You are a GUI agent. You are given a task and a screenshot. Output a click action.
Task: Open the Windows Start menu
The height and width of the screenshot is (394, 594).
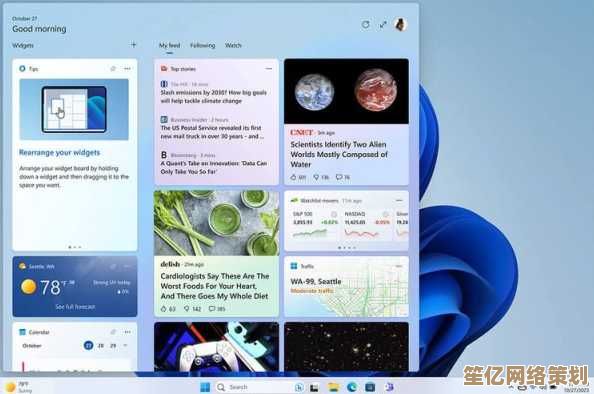205,387
